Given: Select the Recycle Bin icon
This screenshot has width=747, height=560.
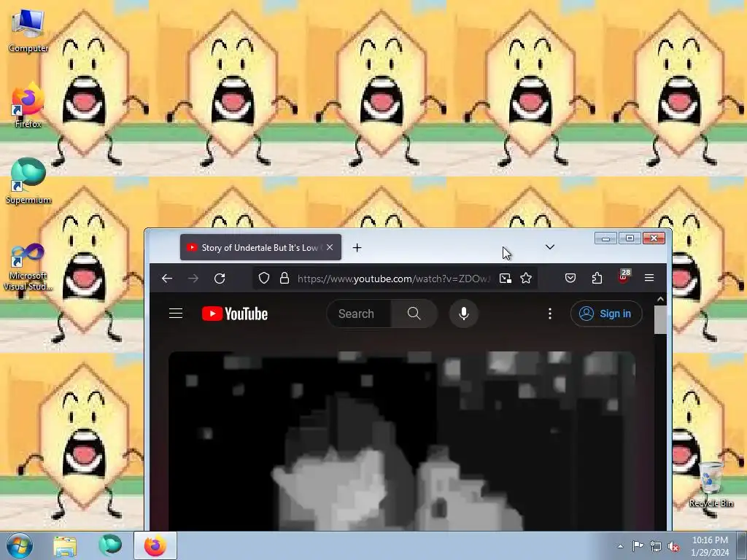Looking at the screenshot, I should (711, 484).
